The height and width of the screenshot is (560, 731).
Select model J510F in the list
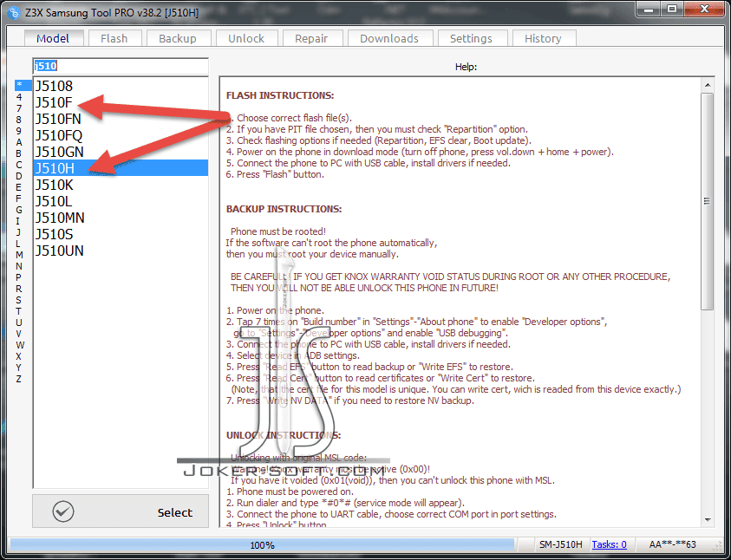click(121, 102)
